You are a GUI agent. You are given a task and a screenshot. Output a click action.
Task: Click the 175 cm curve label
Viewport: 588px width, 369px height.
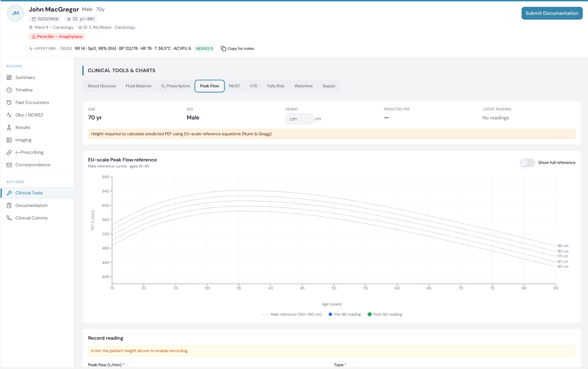click(562, 256)
